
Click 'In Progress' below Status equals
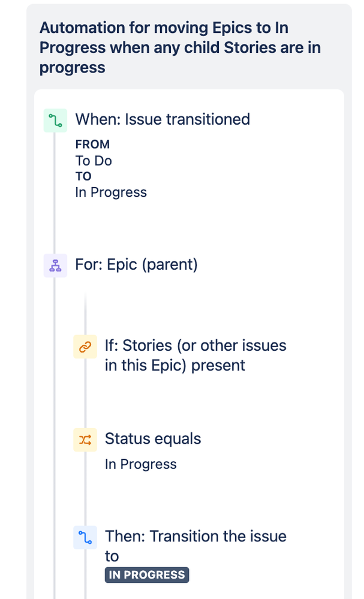point(140,464)
